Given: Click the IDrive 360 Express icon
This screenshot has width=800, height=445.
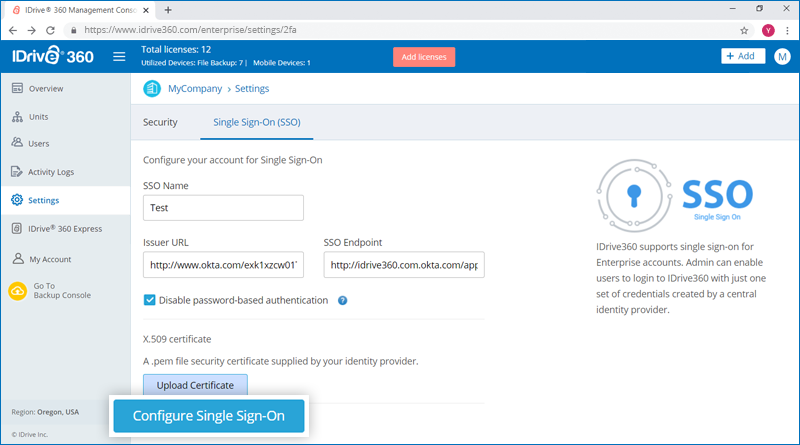Looking at the screenshot, I should pos(17,228).
